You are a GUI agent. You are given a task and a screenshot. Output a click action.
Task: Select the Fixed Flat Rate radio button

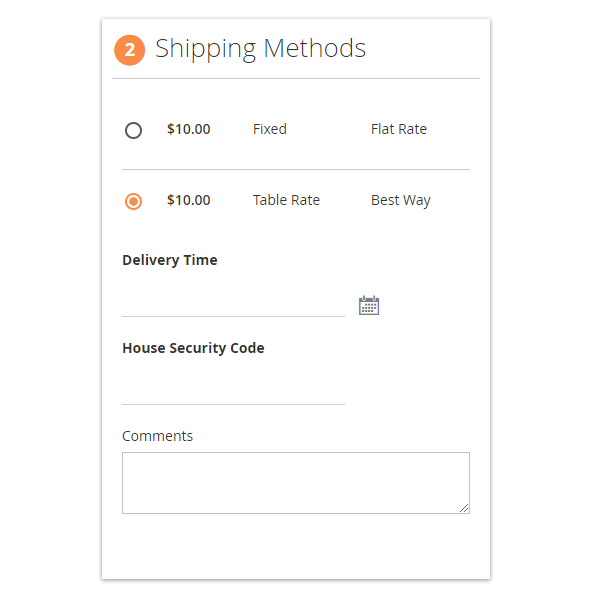pyautogui.click(x=133, y=130)
